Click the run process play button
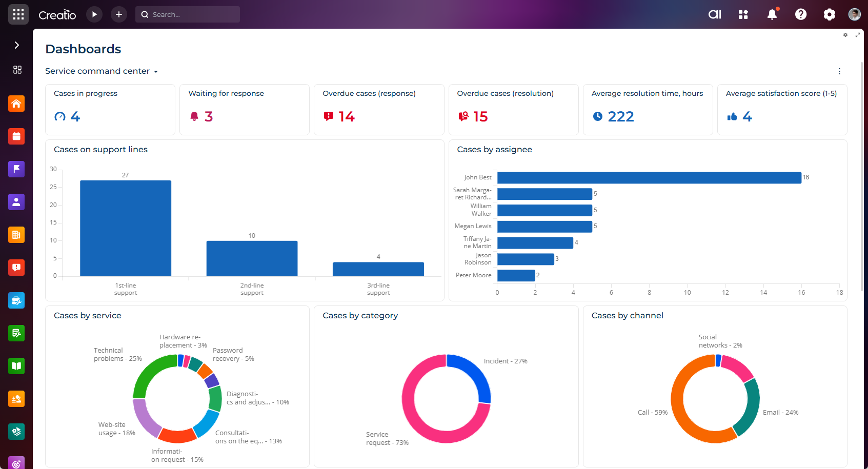Screen dimensions: 868x469 94,14
